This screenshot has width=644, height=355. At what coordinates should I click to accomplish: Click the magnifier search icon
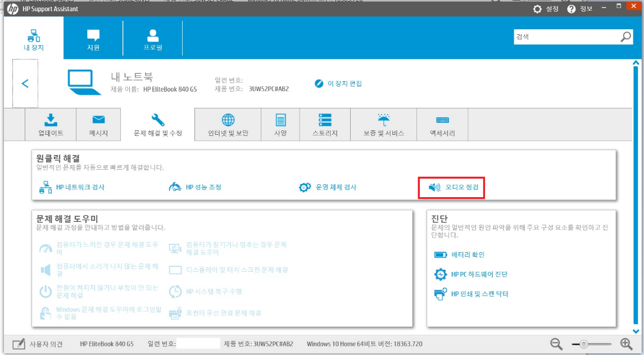tap(625, 37)
